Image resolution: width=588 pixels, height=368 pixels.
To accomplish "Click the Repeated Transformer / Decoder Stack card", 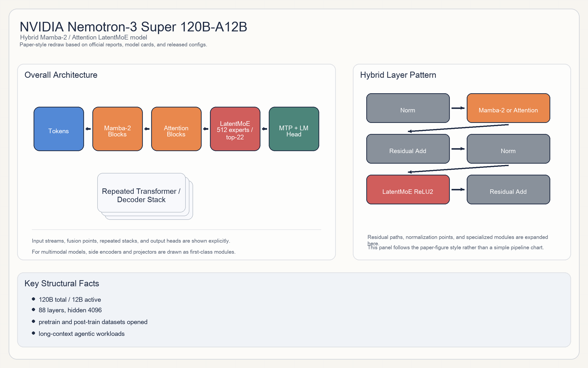I will point(141,196).
